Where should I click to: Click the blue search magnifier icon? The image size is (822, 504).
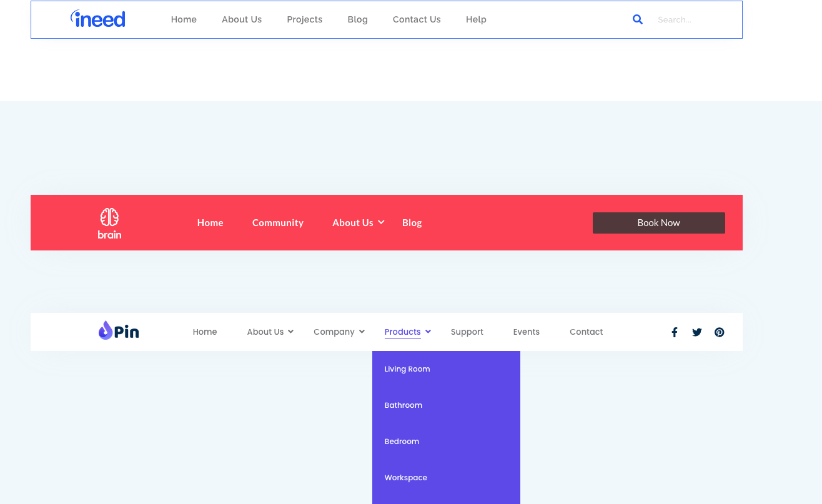637,19
